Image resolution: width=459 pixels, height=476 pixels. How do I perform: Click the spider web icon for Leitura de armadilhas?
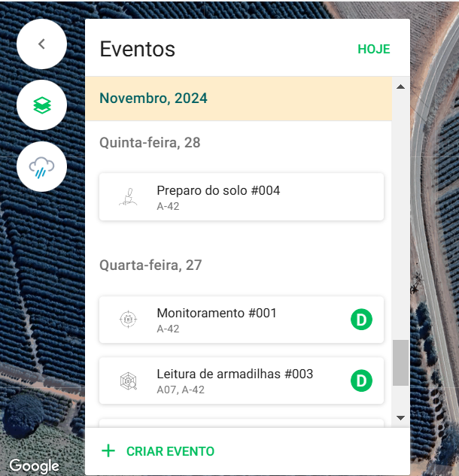pyautogui.click(x=129, y=381)
